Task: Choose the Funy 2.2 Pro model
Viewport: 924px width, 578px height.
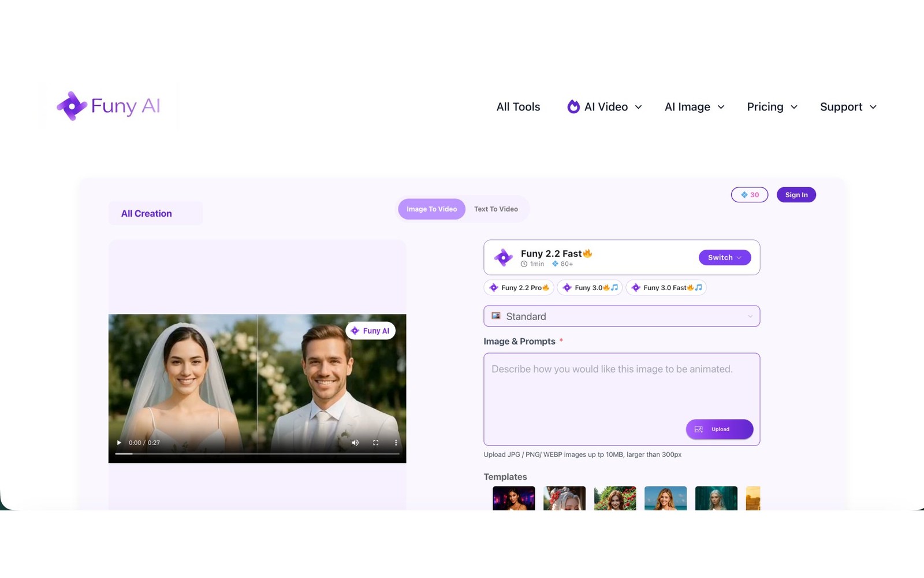Action: (519, 287)
